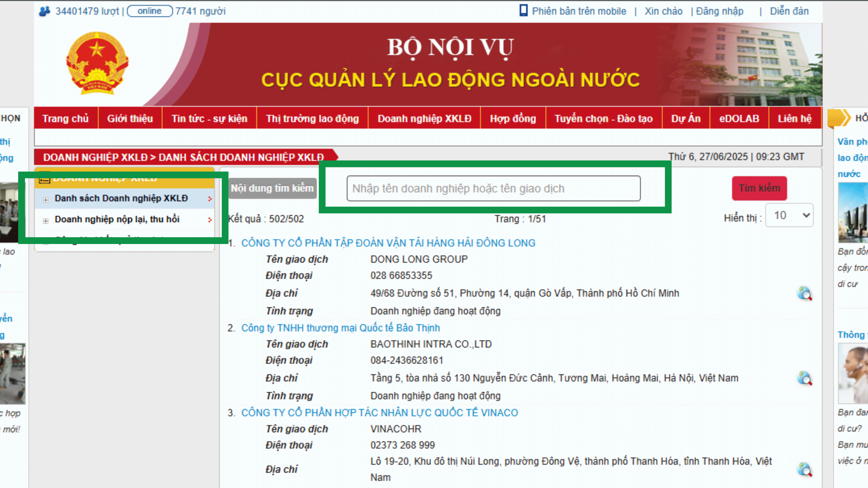868x488 pixels.
Task: Click workers photo thumbnail in left sidebar
Action: tap(12, 374)
